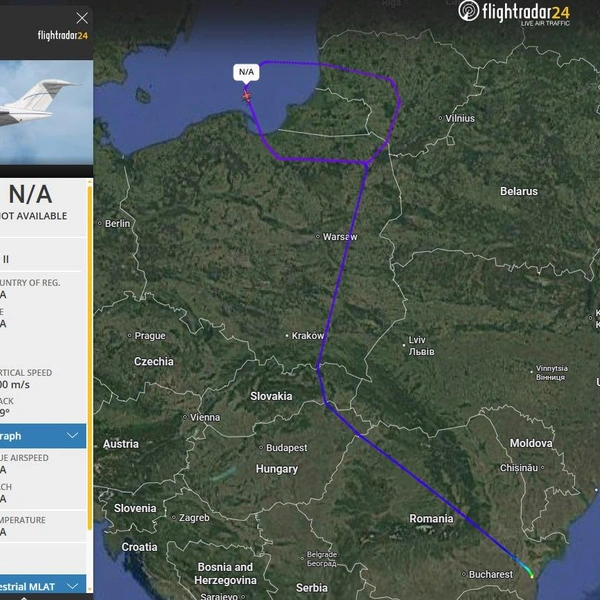Open the graph section header

tap(43, 436)
